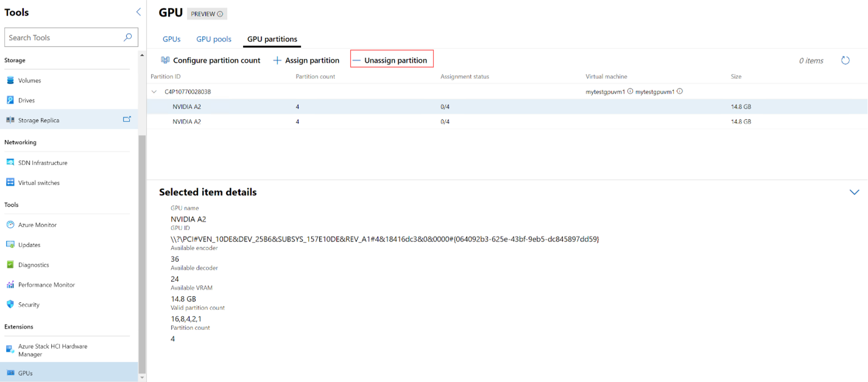868x382 pixels.
Task: Collapse the Selected item details panel
Action: click(854, 192)
